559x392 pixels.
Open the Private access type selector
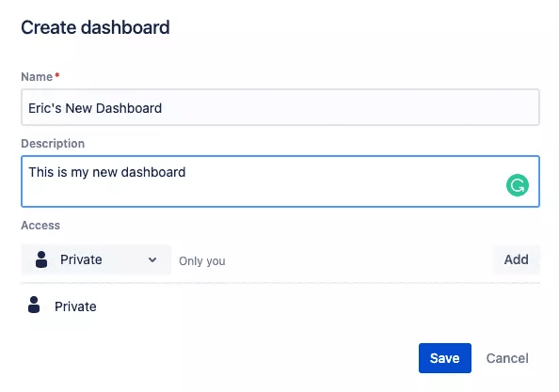click(96, 259)
